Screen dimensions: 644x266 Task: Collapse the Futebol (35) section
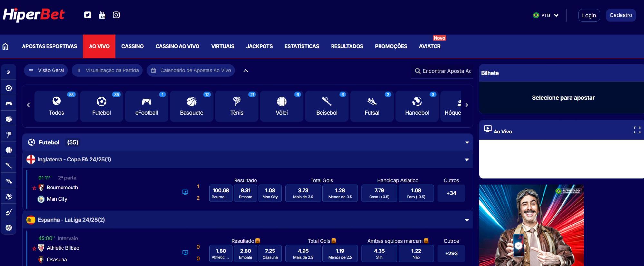467,142
